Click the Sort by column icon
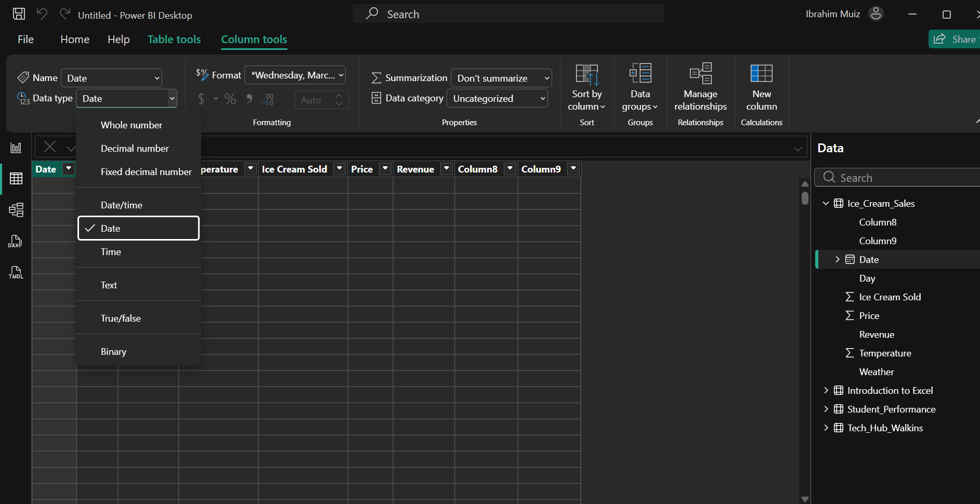The height and width of the screenshot is (504, 980). click(x=587, y=74)
